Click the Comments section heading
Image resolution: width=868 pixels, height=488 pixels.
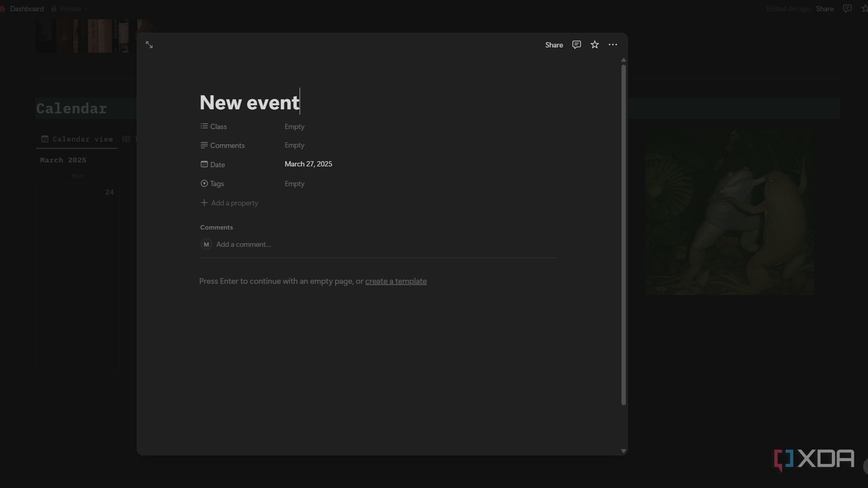216,228
